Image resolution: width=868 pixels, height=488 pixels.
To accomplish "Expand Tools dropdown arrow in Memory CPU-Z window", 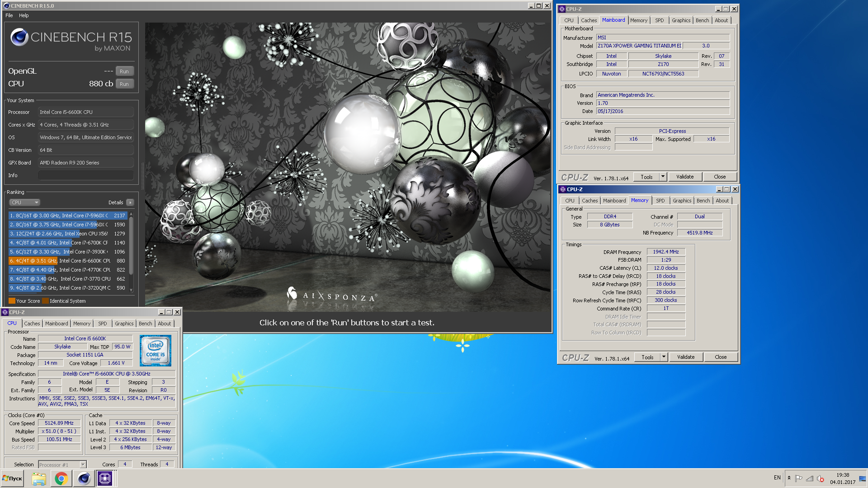I will point(664,357).
